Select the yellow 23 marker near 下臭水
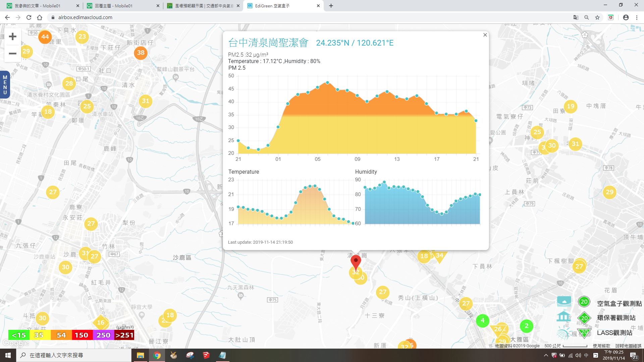The width and height of the screenshot is (644, 362). pyautogui.click(x=82, y=37)
